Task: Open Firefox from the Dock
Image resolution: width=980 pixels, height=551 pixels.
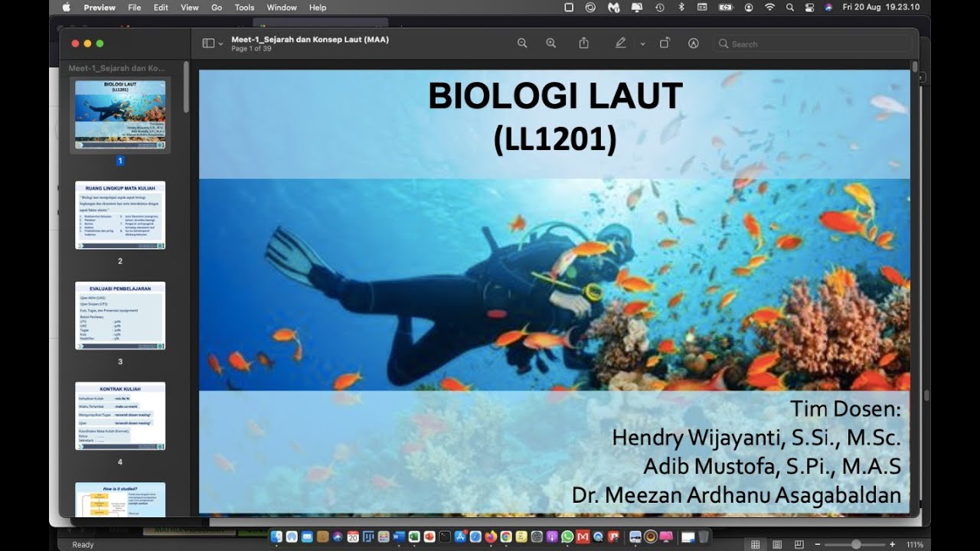Action: pos(491,537)
